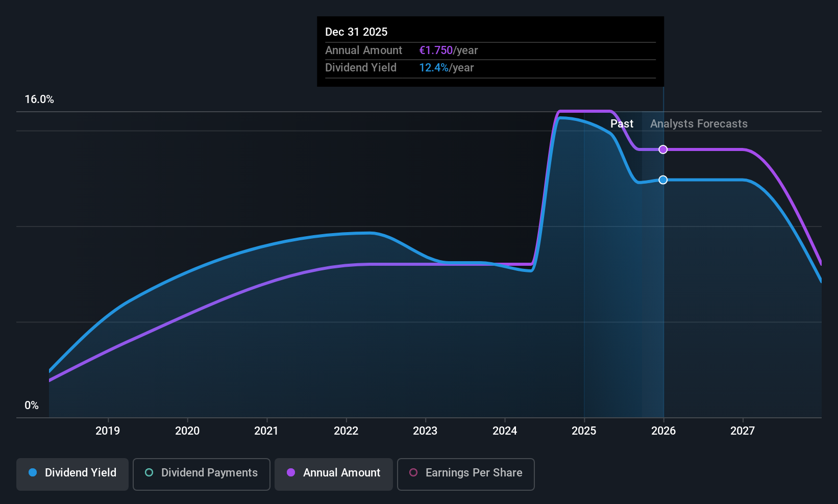Click the 2019 x-axis label

point(108,431)
